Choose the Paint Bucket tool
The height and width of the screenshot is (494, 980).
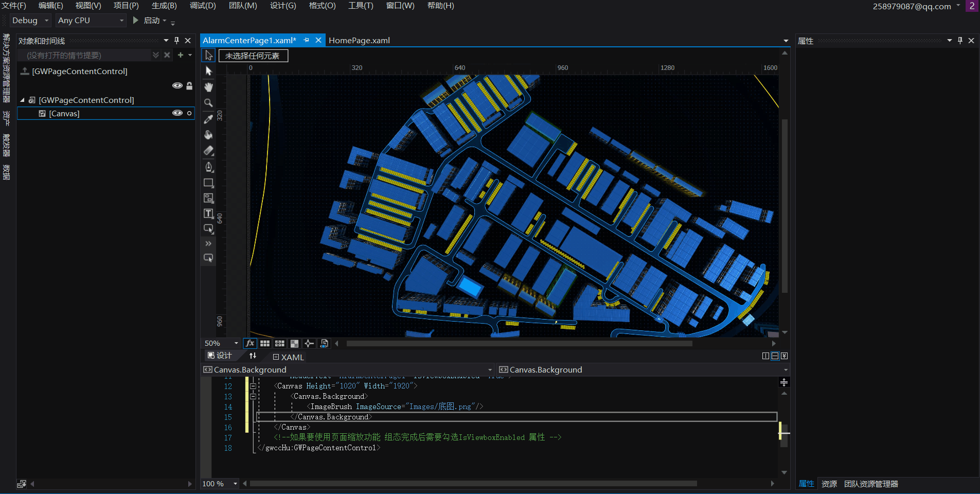[x=208, y=135]
